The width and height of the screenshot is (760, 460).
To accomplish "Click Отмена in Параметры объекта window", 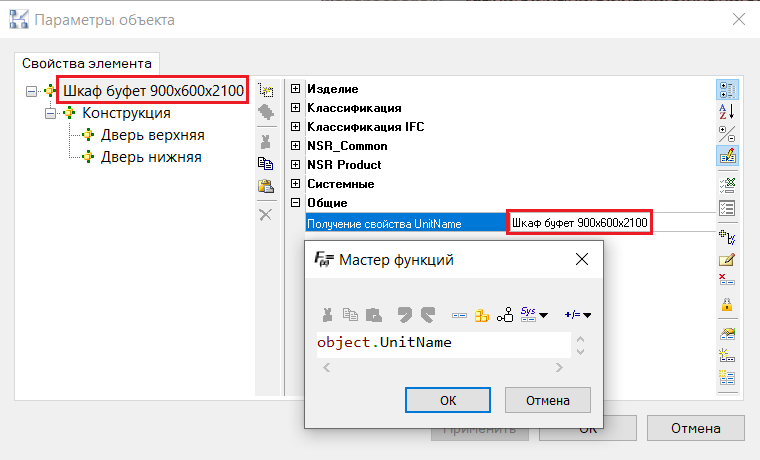I will [696, 428].
